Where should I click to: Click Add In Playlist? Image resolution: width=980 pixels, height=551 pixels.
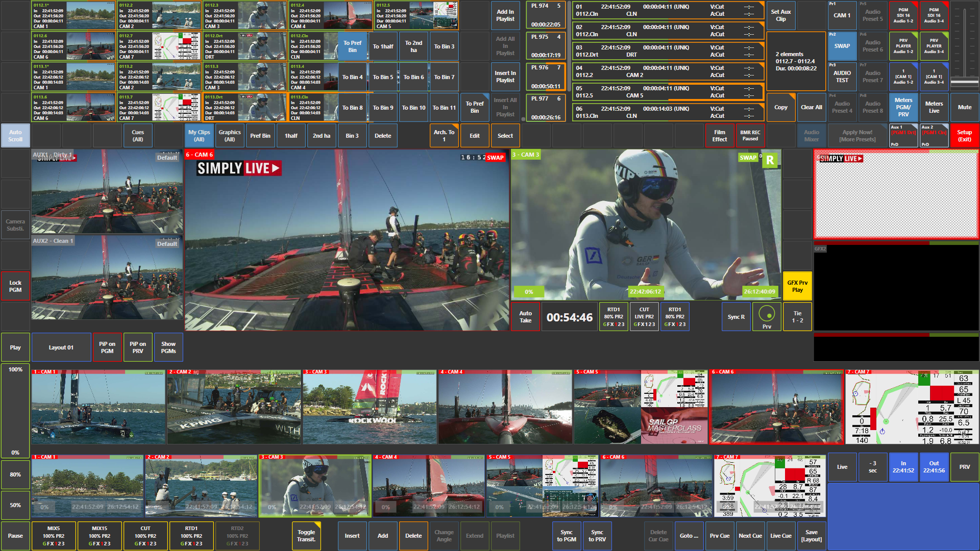click(x=505, y=15)
